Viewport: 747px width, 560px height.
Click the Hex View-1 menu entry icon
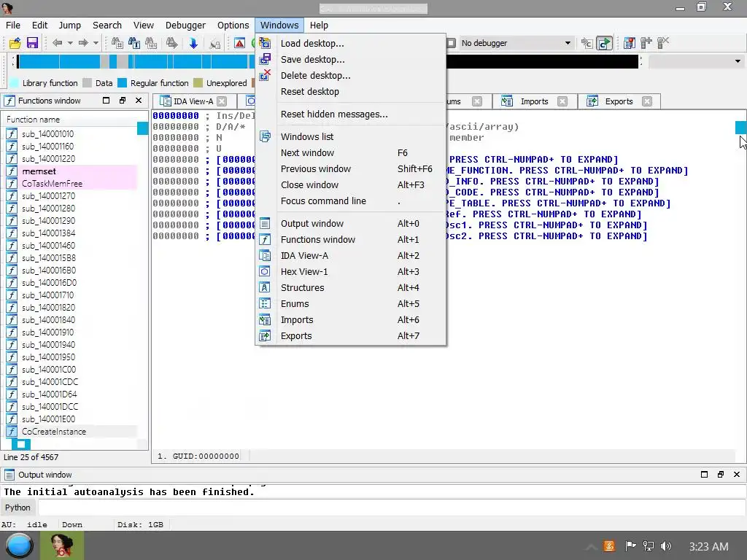click(265, 271)
